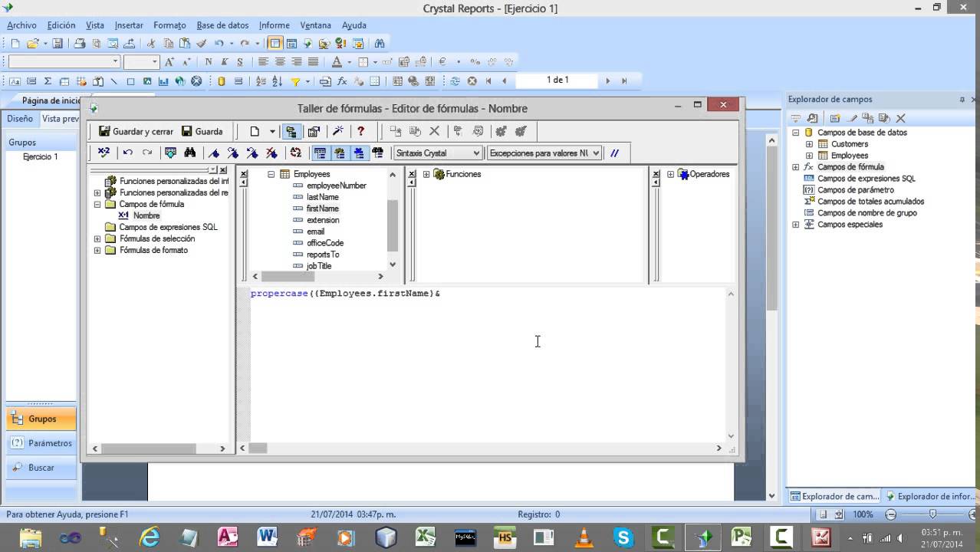980x552 pixels.
Task: Click the Insert Map globe icon
Action: 180,81
